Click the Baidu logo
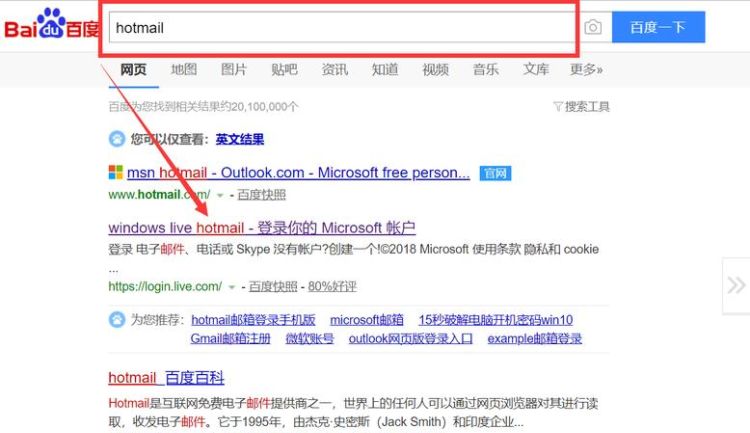Image resolution: width=750 pixels, height=433 pixels. pyautogui.click(x=52, y=24)
